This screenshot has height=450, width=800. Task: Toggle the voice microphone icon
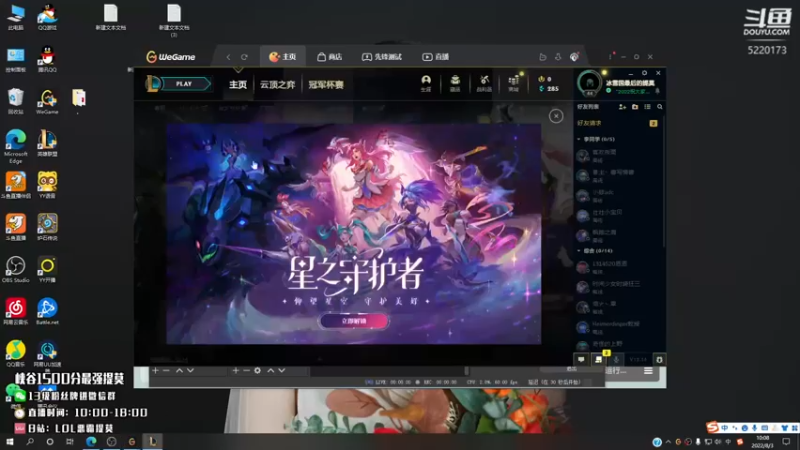(x=616, y=360)
